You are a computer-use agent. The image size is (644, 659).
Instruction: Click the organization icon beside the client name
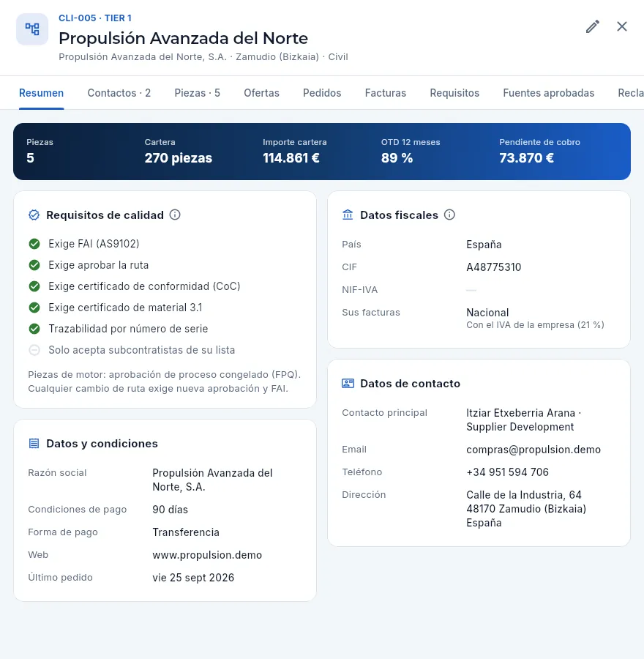(x=32, y=29)
